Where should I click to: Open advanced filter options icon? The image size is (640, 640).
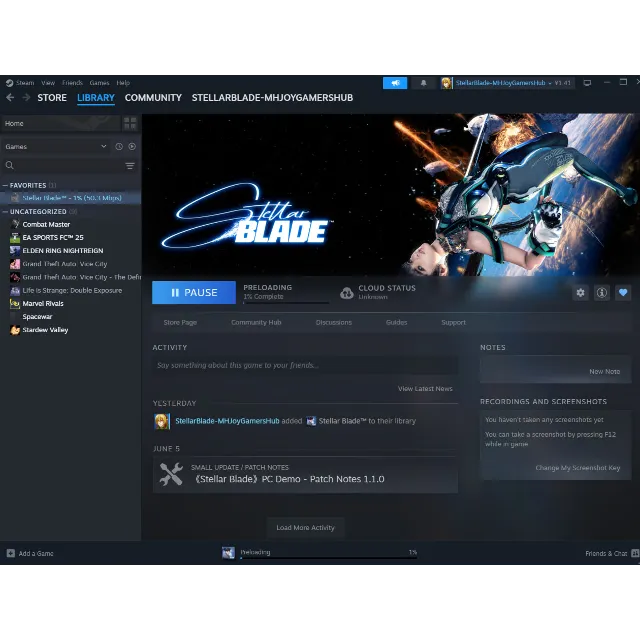pyautogui.click(x=130, y=166)
